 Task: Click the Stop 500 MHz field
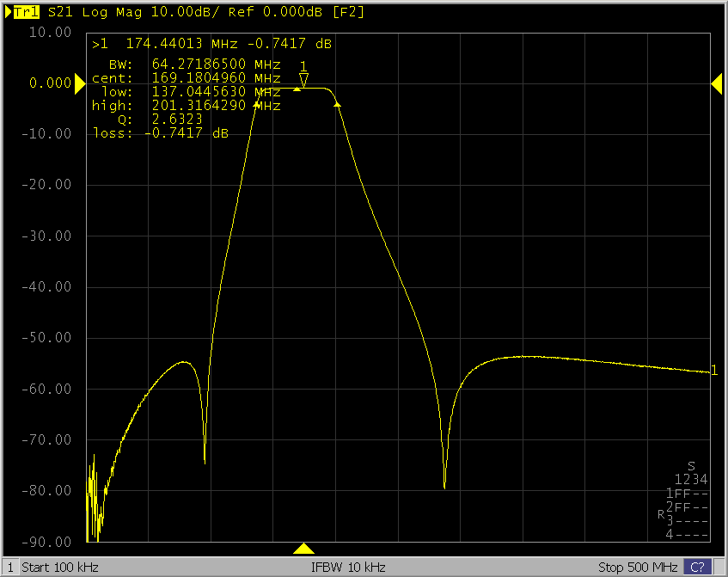coord(638,568)
